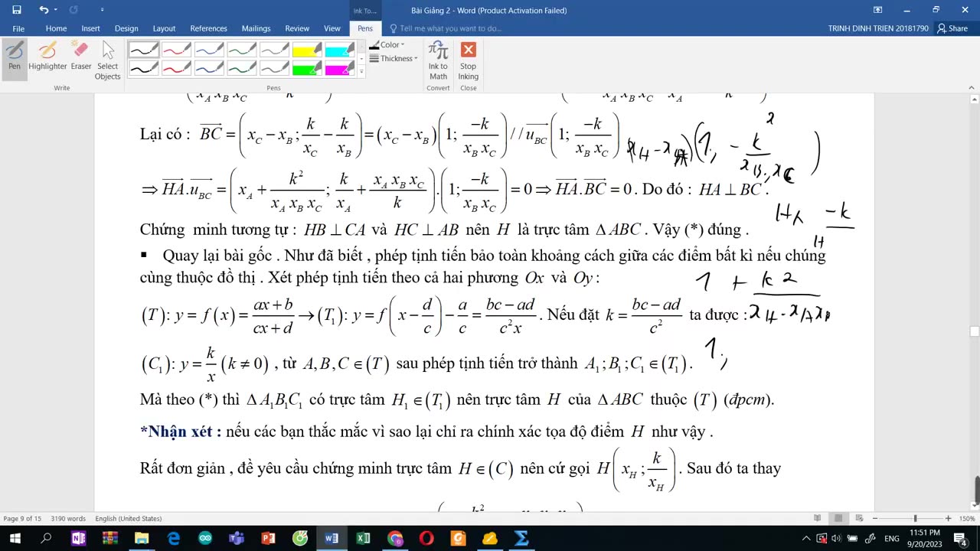Open Excel from the taskbar
The image size is (980, 551).
pyautogui.click(x=363, y=539)
